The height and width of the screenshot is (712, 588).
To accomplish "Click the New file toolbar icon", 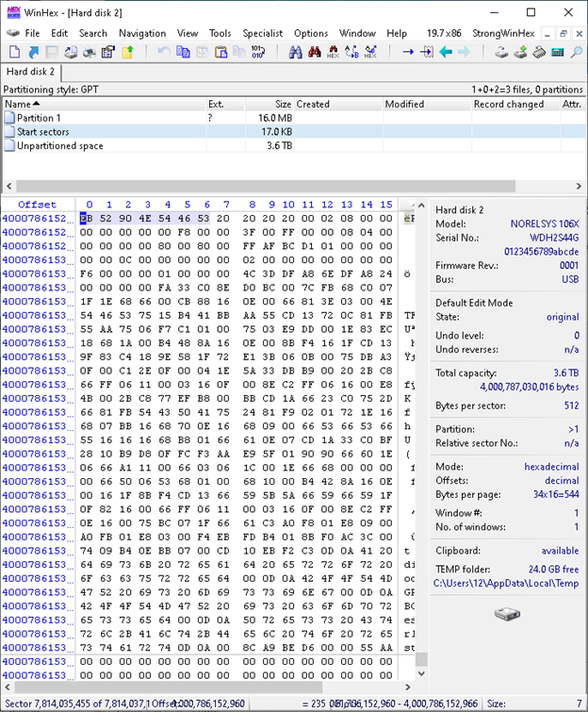I will coord(14,52).
